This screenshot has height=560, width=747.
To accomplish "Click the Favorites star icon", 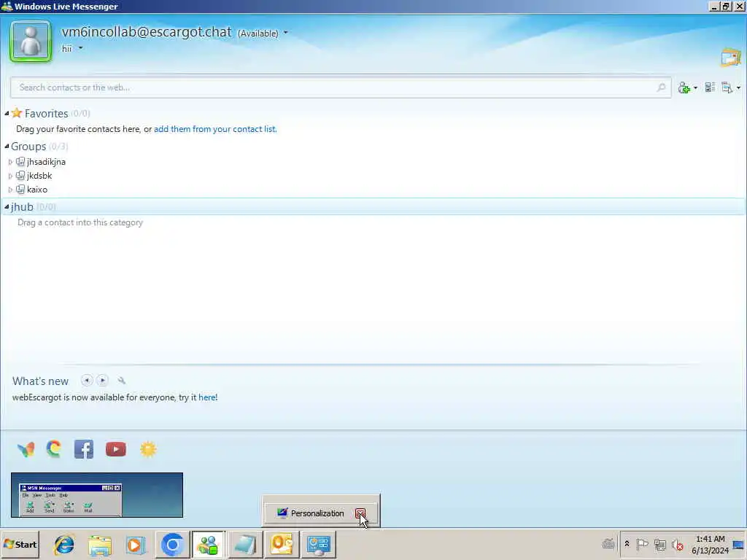I will click(17, 113).
